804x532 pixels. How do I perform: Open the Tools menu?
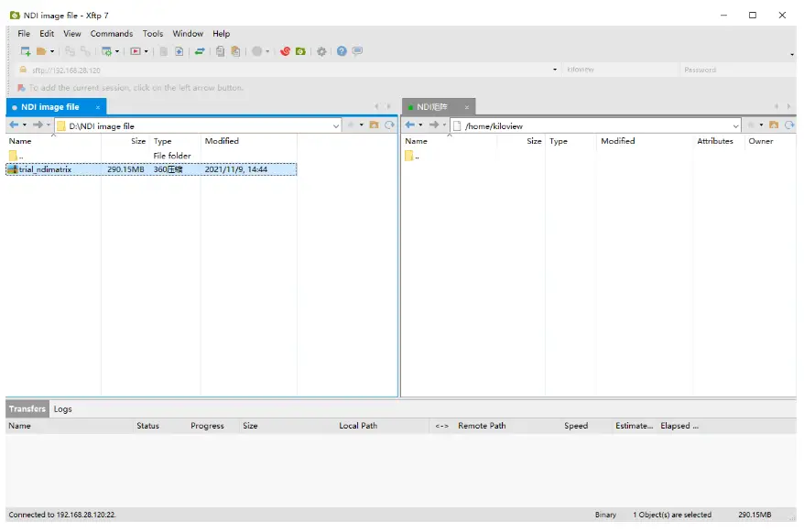click(x=153, y=34)
